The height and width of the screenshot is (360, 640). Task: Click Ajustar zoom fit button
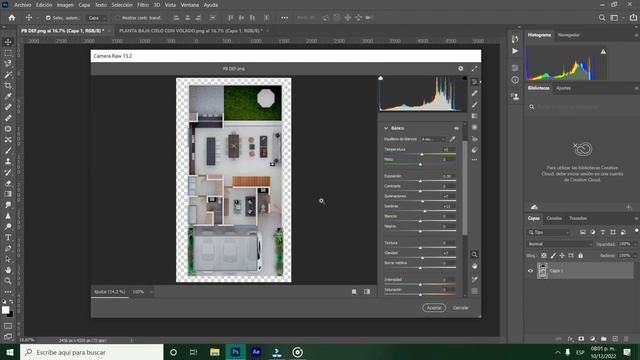tap(109, 292)
